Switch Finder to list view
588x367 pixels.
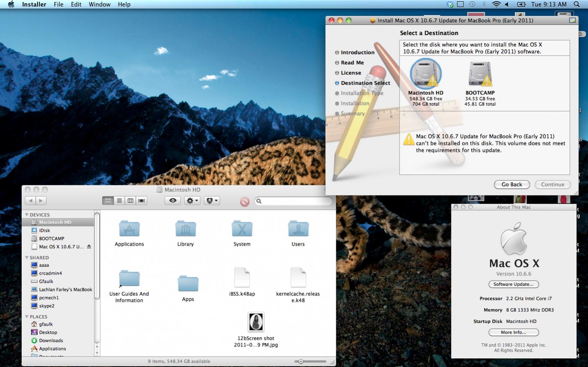[x=119, y=200]
